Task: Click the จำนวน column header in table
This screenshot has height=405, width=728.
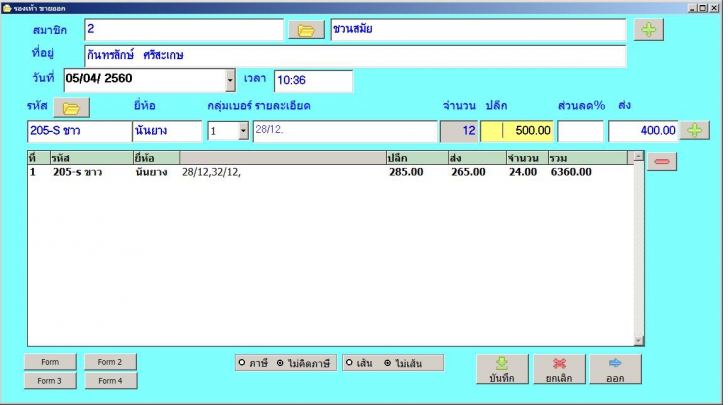Action: 527,158
